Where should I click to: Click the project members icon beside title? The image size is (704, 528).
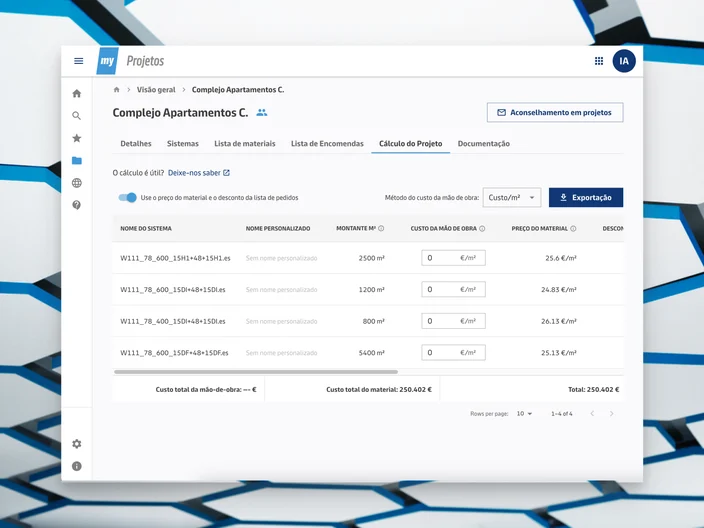click(262, 113)
